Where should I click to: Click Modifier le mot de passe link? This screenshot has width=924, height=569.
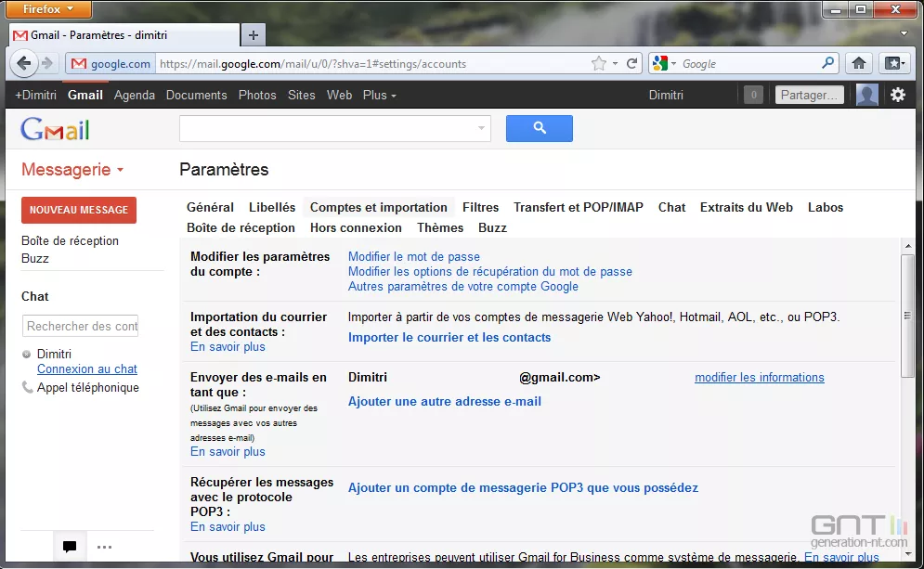click(x=413, y=256)
